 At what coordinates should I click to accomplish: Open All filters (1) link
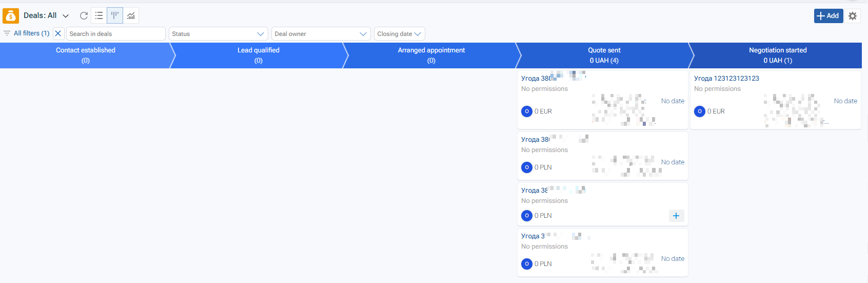coord(31,33)
